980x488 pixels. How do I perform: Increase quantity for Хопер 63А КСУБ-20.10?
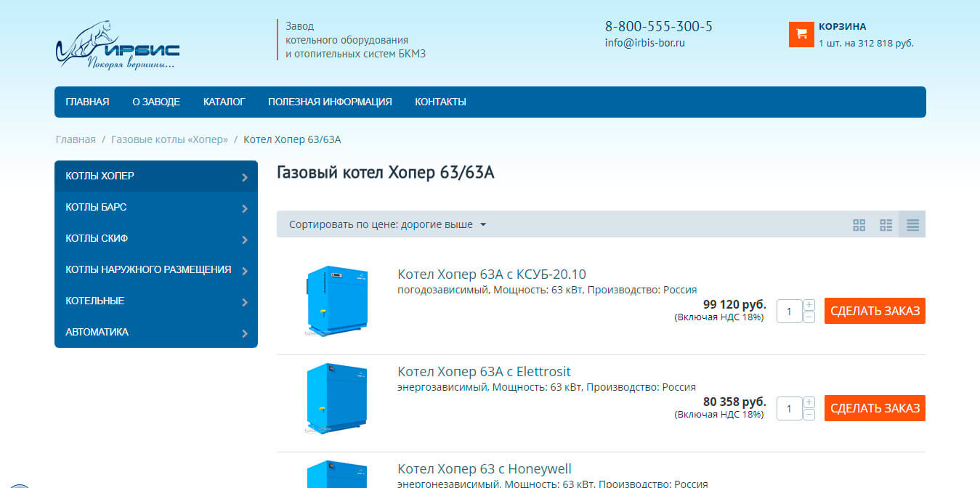click(809, 305)
